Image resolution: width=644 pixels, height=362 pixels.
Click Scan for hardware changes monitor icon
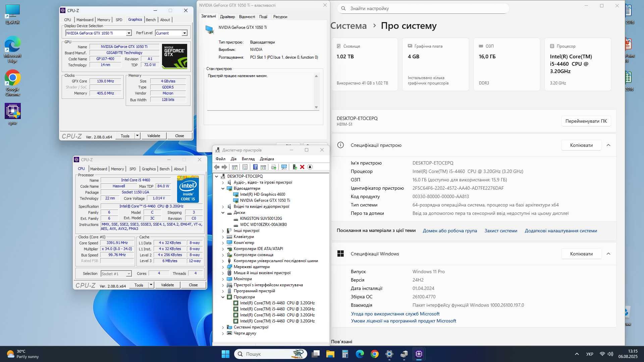click(x=284, y=167)
